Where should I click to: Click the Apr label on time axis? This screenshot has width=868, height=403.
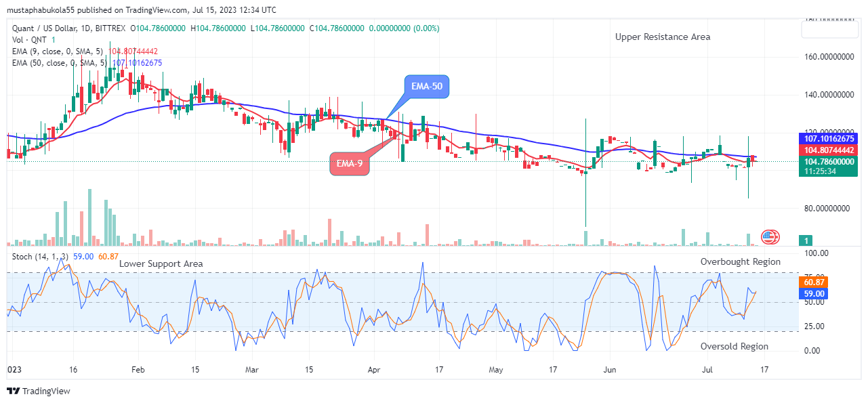tap(375, 370)
